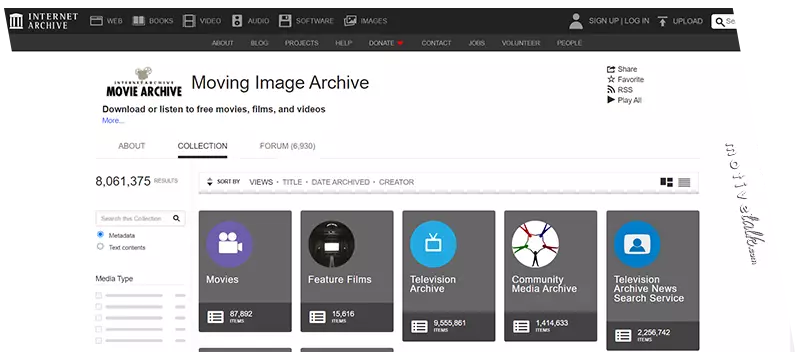Click the Sign Up link
This screenshot has height=360, width=800.
[604, 21]
